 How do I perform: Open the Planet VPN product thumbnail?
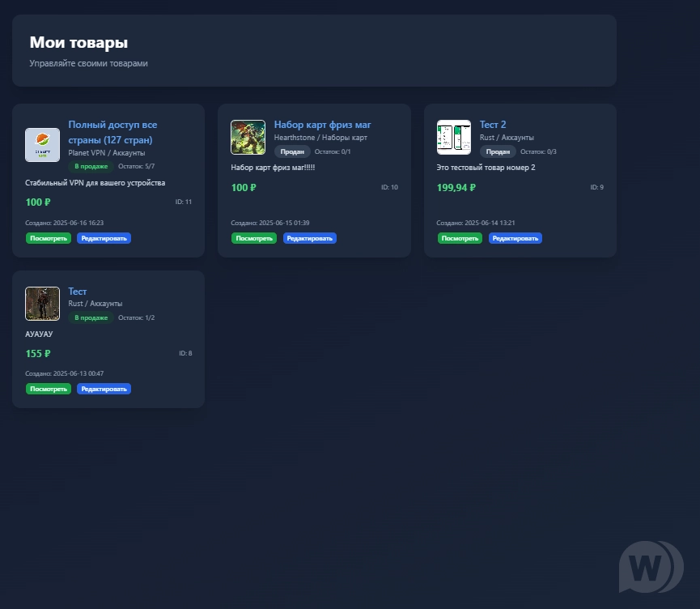[42, 145]
